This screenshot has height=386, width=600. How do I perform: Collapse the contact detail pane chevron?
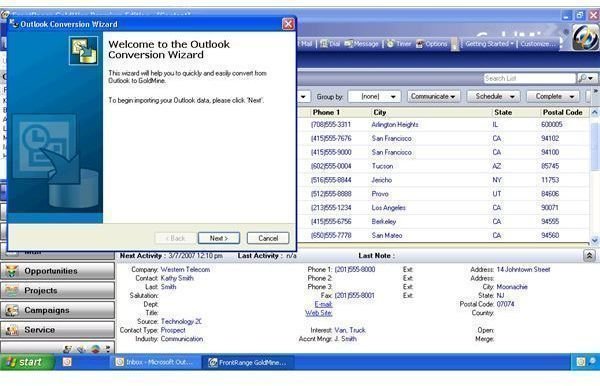[589, 256]
